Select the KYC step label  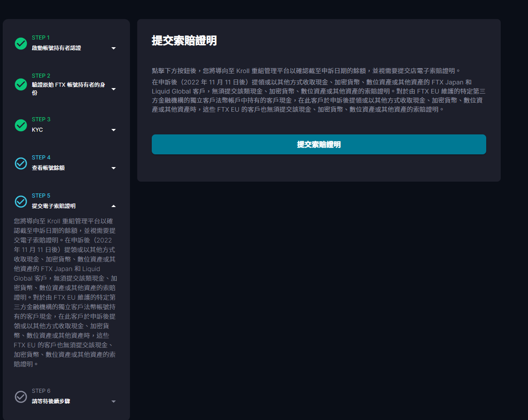coord(37,130)
